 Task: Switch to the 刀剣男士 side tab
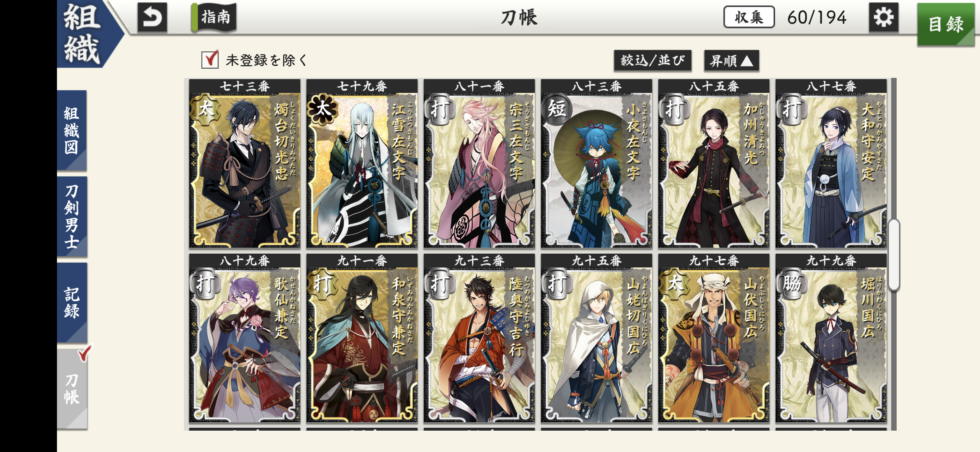tap(72, 216)
